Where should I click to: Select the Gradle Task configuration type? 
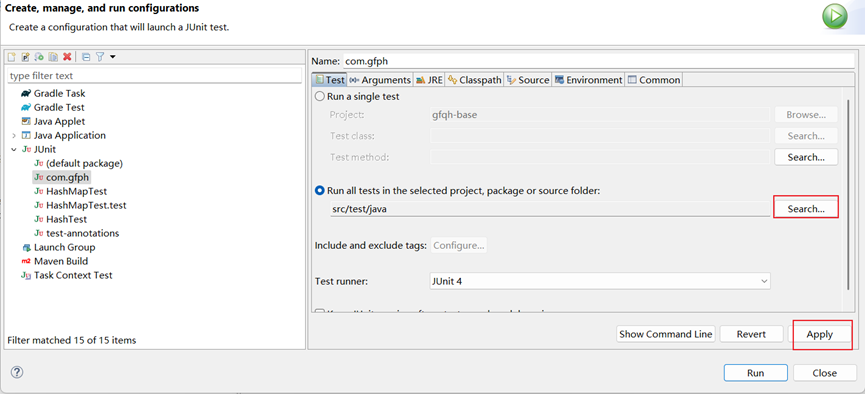59,93
